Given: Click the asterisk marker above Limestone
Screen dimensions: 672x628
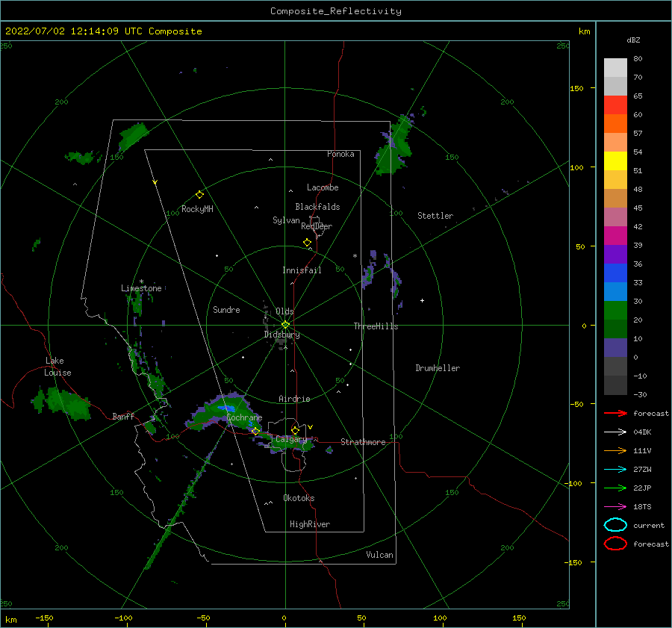Looking at the screenshot, I should [141, 282].
